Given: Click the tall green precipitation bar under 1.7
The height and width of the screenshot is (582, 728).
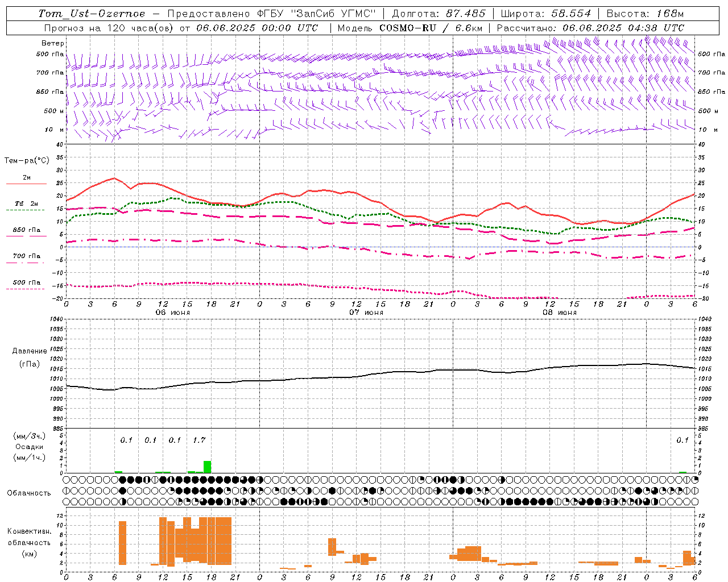Looking at the screenshot, I should click(208, 467).
